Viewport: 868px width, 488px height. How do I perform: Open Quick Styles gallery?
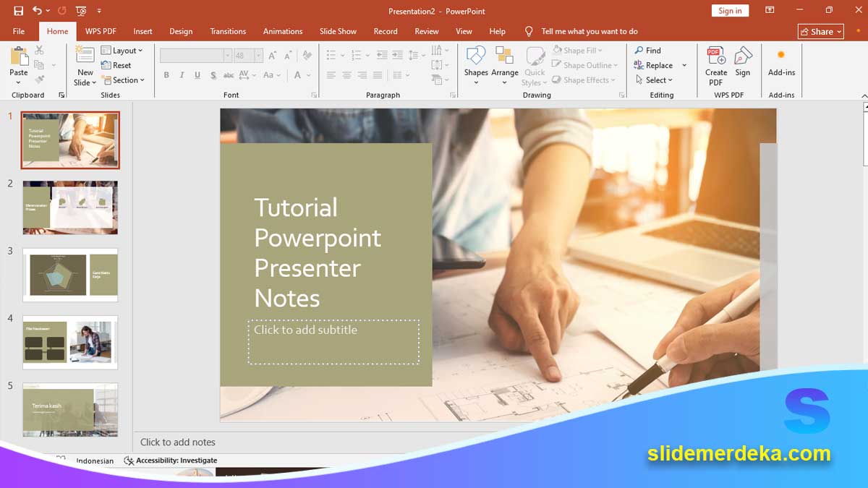coord(535,66)
